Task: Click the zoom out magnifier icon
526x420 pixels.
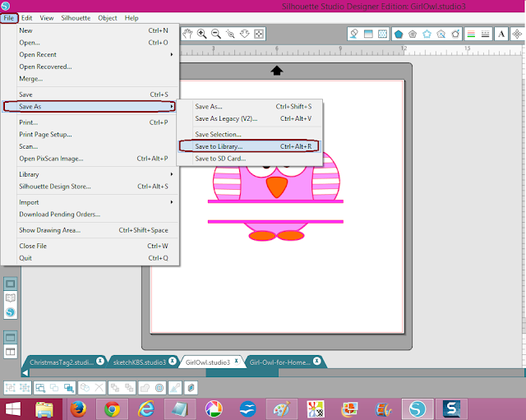Action: (x=216, y=34)
